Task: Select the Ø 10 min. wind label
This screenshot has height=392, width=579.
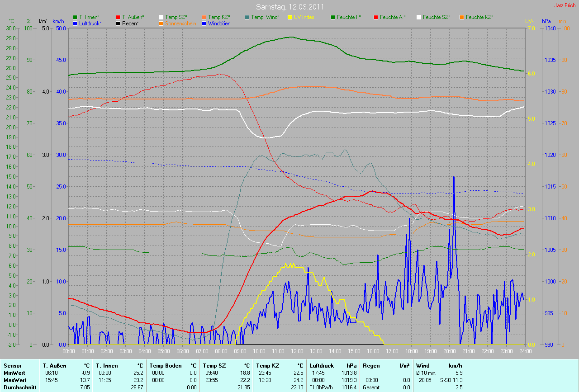Action: [x=426, y=373]
